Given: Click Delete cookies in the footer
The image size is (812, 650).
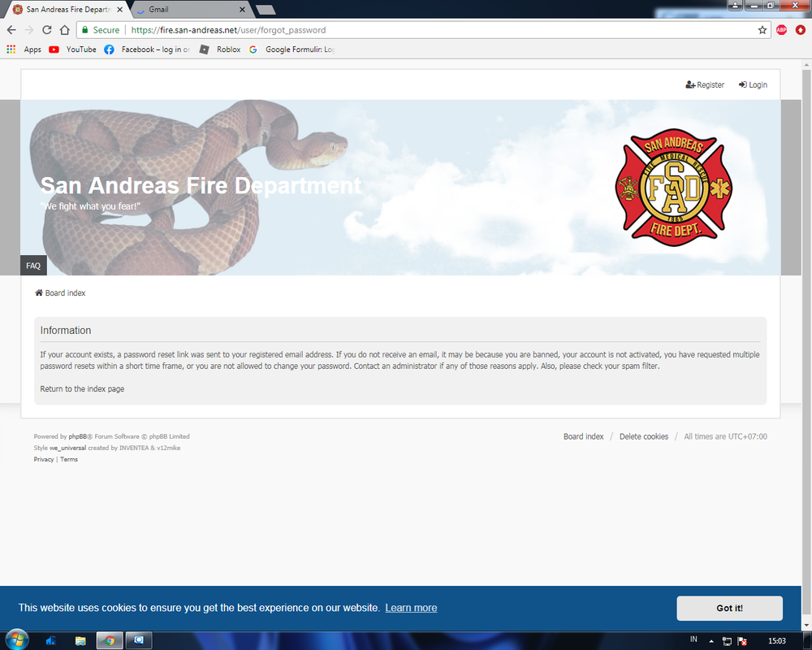Looking at the screenshot, I should (x=644, y=436).
